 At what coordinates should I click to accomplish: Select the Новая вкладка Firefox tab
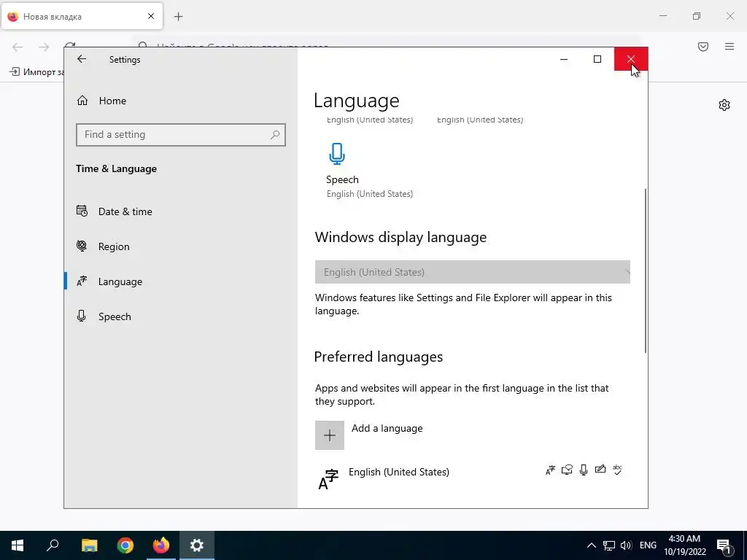(x=82, y=16)
